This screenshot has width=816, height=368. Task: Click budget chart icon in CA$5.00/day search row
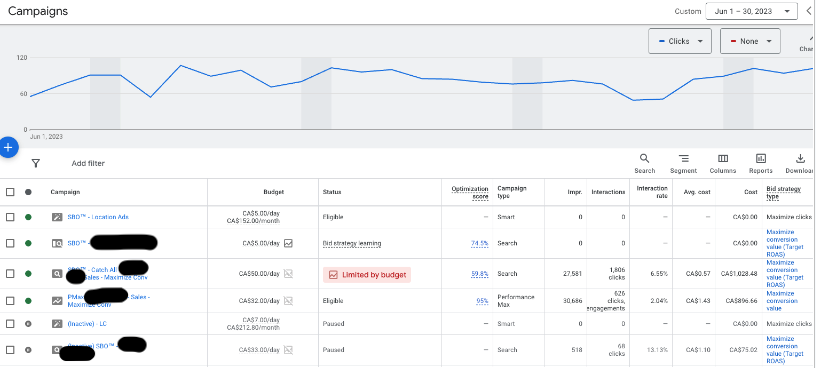pos(288,243)
